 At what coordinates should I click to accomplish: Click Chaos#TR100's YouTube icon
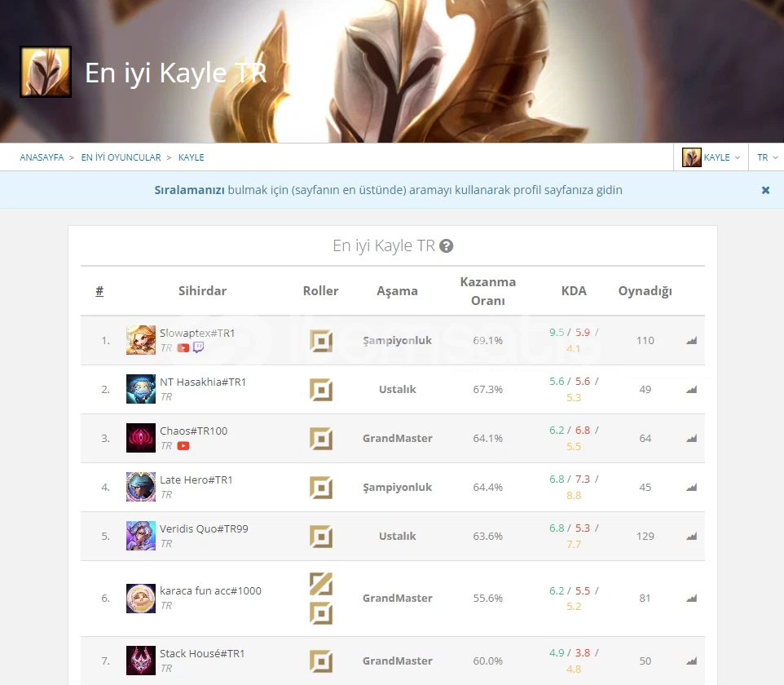tap(183, 446)
